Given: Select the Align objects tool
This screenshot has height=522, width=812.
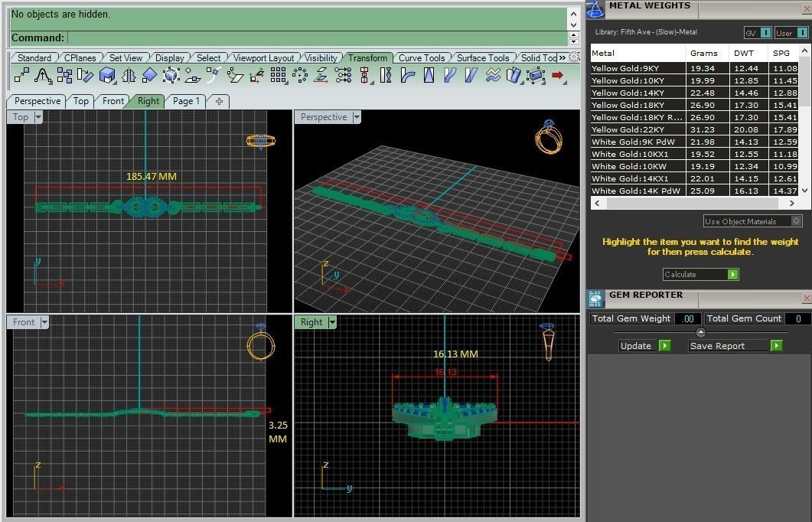Looking at the screenshot, I should coord(343,76).
